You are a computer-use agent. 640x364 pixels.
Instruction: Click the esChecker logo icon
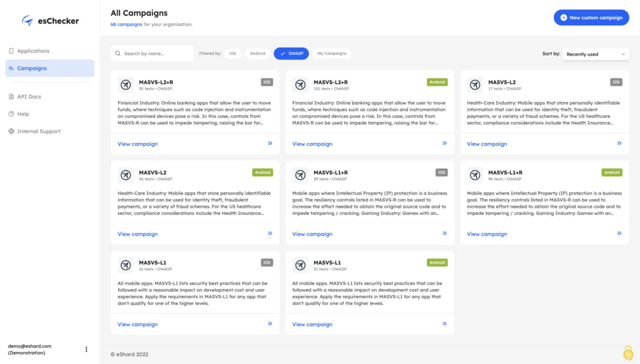click(x=27, y=21)
